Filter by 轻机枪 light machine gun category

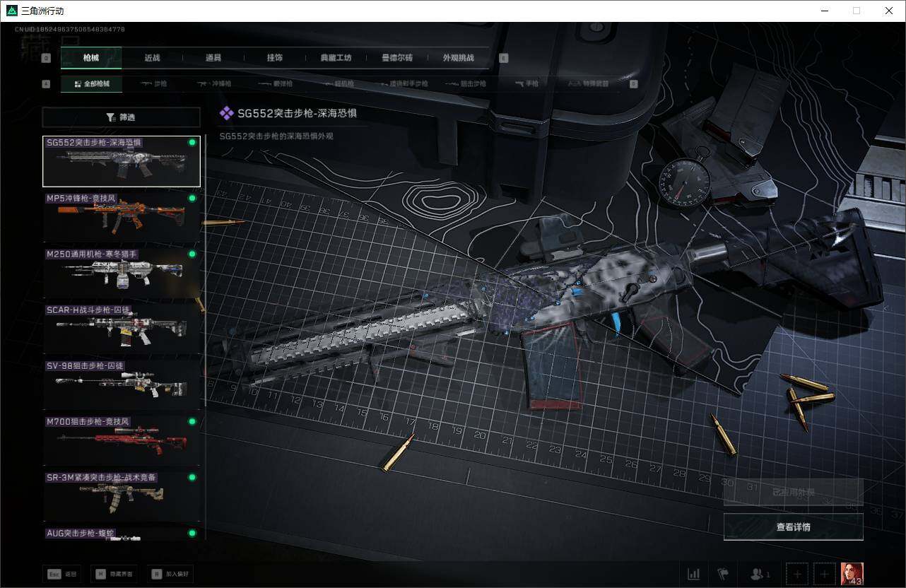[339, 83]
